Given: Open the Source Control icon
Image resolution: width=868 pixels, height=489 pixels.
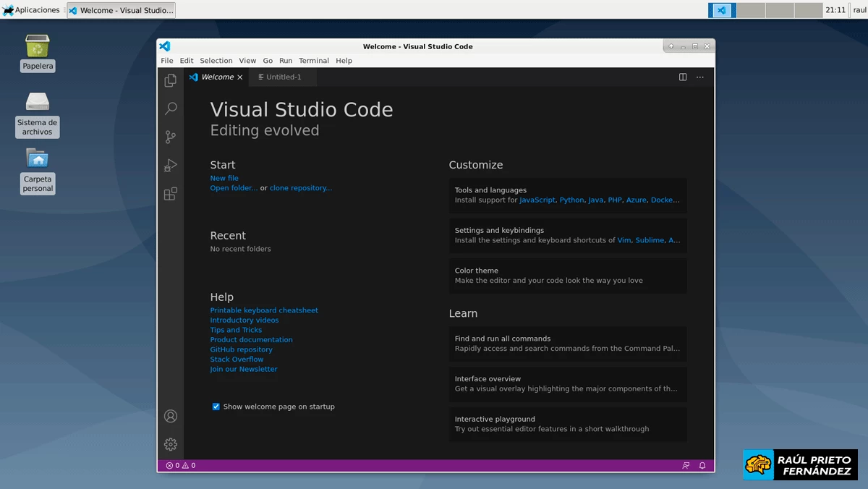Looking at the screenshot, I should click(x=170, y=136).
